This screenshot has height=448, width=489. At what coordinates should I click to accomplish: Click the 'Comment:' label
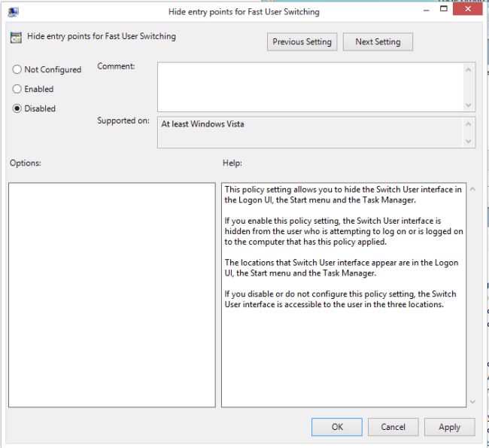click(x=116, y=66)
